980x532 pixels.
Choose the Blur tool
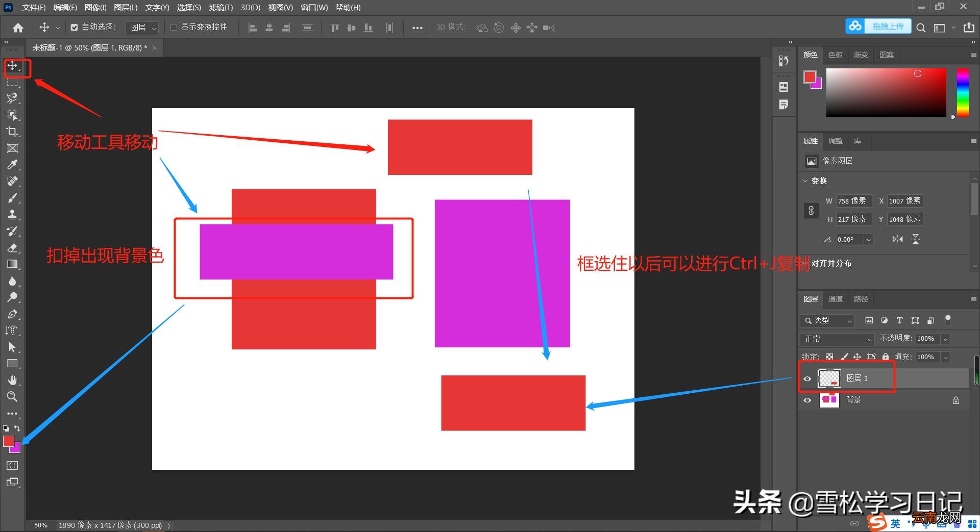[12, 281]
